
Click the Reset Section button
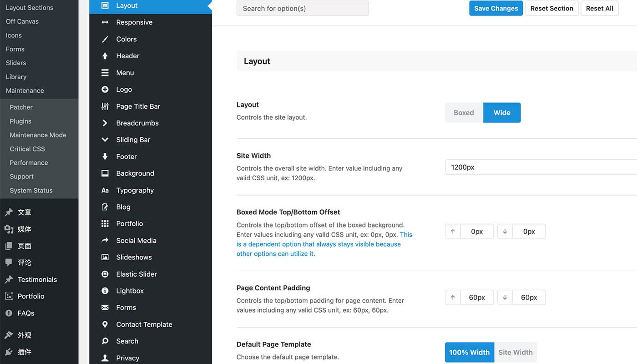(x=551, y=8)
